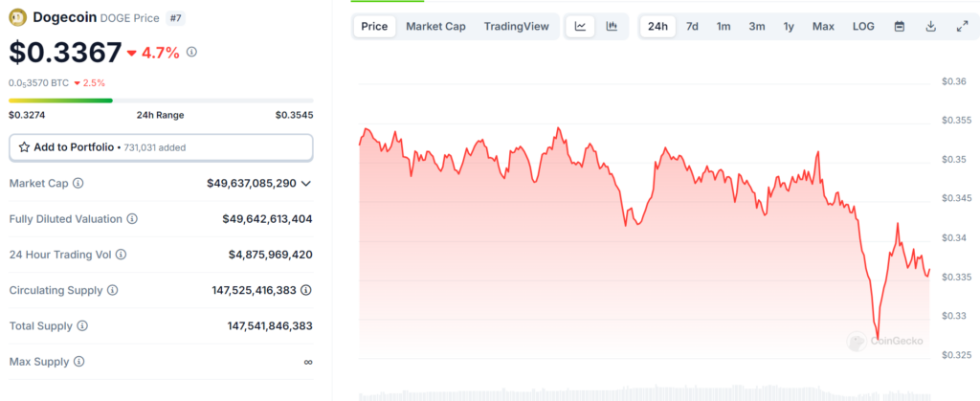This screenshot has height=401, width=980.
Task: Select the Market Cap chart tab
Action: [x=435, y=26]
